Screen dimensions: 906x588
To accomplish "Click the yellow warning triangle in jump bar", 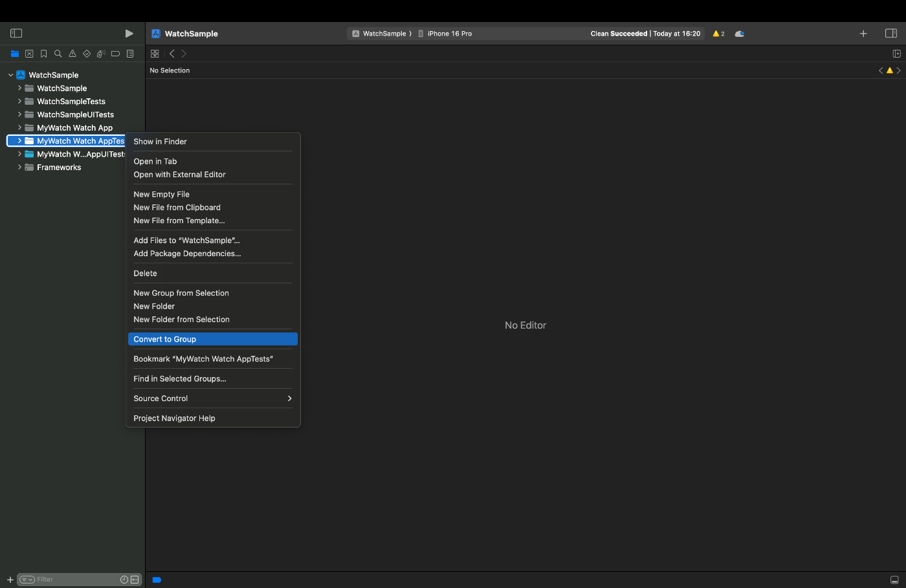I will [890, 71].
